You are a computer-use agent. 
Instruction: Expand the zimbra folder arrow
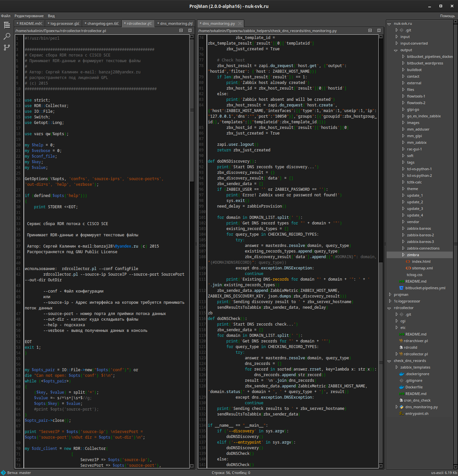pos(403,255)
